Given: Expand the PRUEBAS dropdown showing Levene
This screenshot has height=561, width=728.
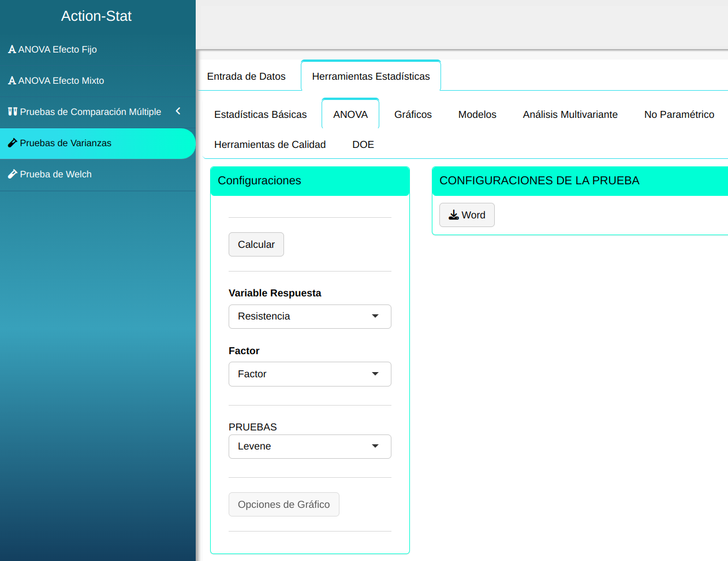Looking at the screenshot, I should [309, 447].
